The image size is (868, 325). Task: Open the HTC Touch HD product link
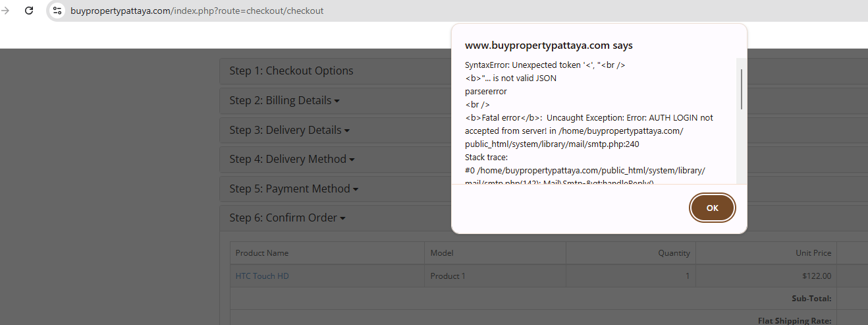262,276
